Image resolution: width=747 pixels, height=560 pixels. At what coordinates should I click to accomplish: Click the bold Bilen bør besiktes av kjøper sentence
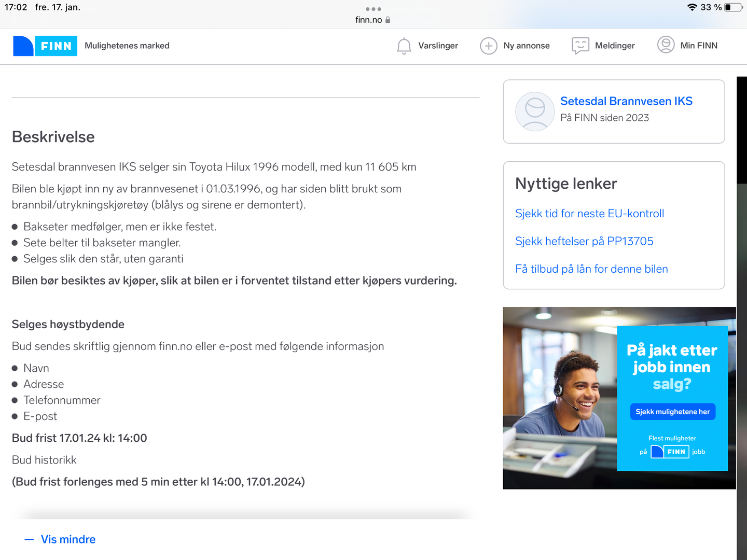point(234,281)
